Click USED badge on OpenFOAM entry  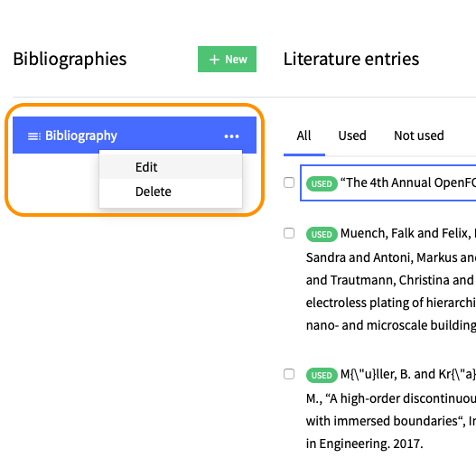click(x=322, y=183)
